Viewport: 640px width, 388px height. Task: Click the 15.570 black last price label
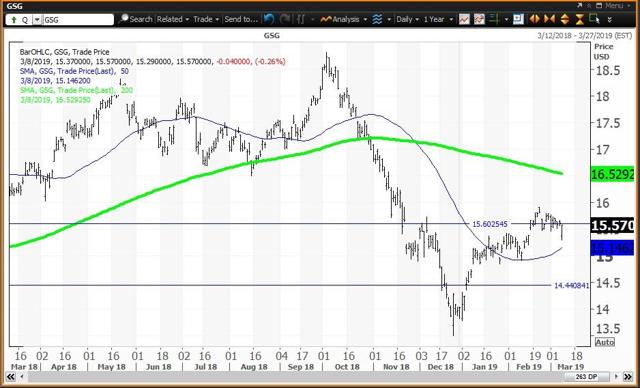[612, 225]
